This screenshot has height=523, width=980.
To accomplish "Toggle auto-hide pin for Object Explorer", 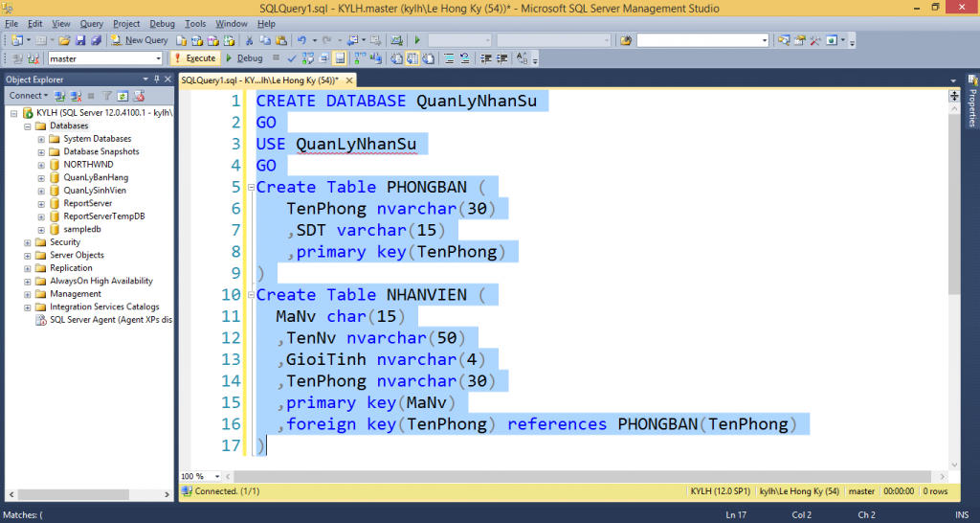I will point(155,80).
